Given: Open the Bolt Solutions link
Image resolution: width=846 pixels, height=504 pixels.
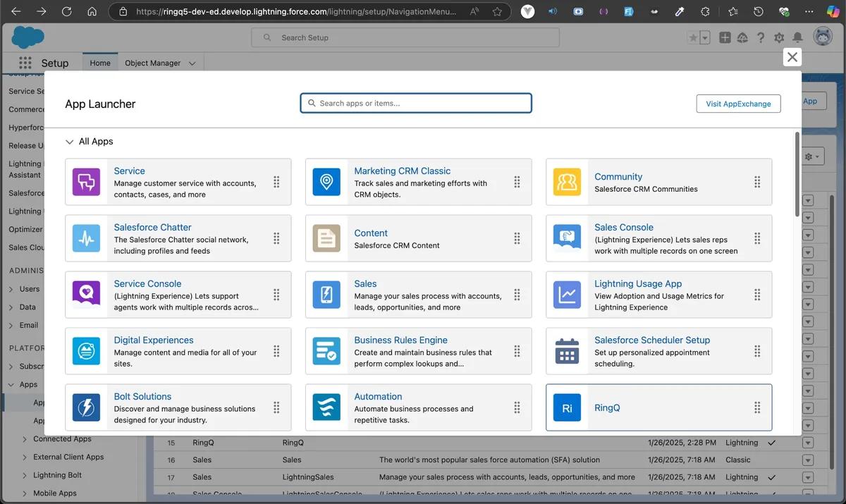Looking at the screenshot, I should coord(142,396).
